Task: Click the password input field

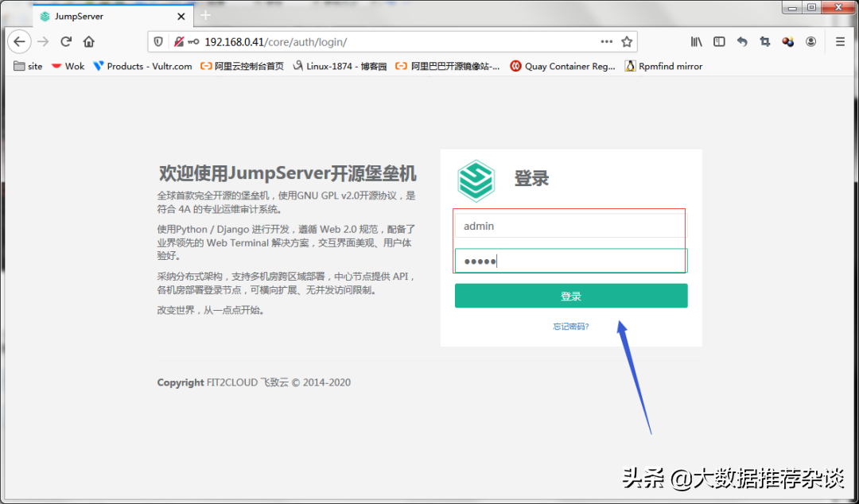Action: [569, 261]
